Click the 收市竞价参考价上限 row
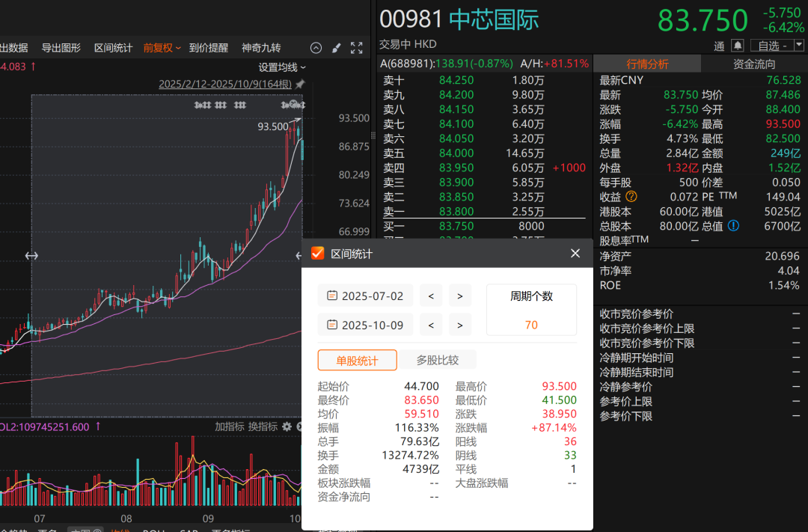 tap(700, 328)
